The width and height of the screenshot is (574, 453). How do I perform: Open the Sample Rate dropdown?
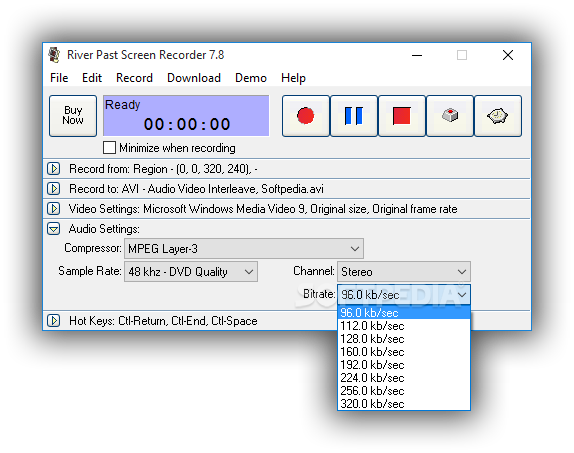click(x=191, y=272)
